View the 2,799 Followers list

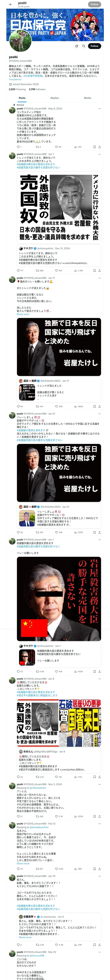37,89
